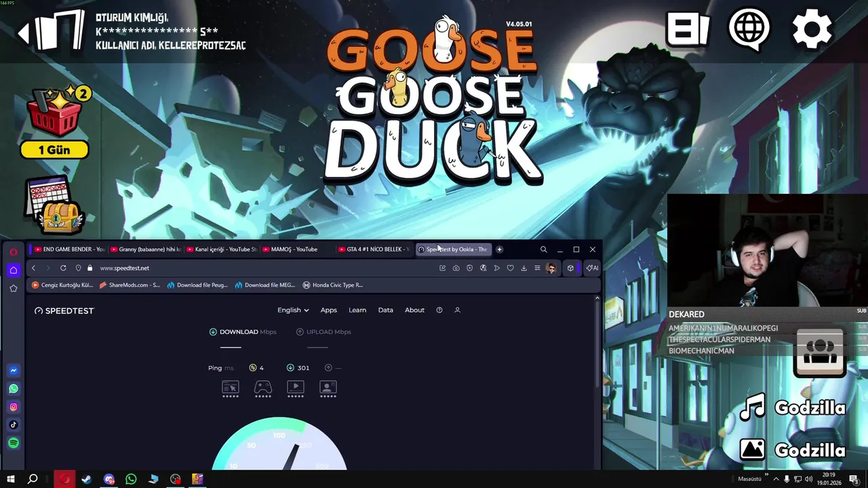Click the video streaming rating icon
This screenshot has width=868, height=488.
296,389
